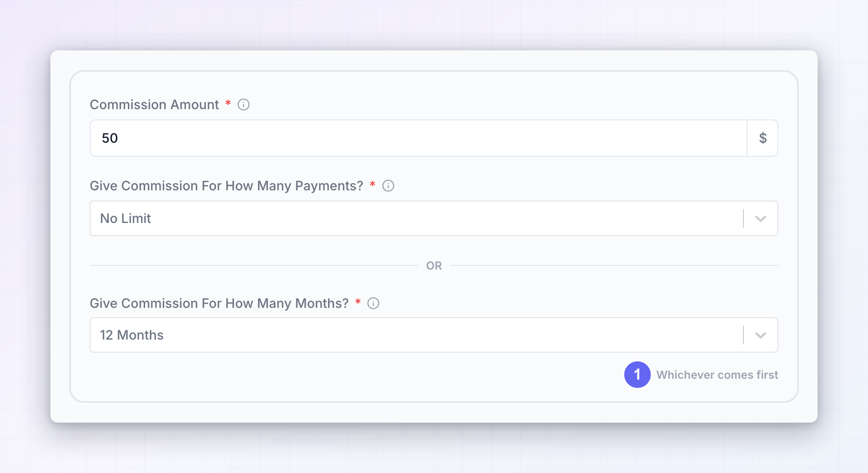Expand the 12 Months dropdown chevron

pos(761,335)
